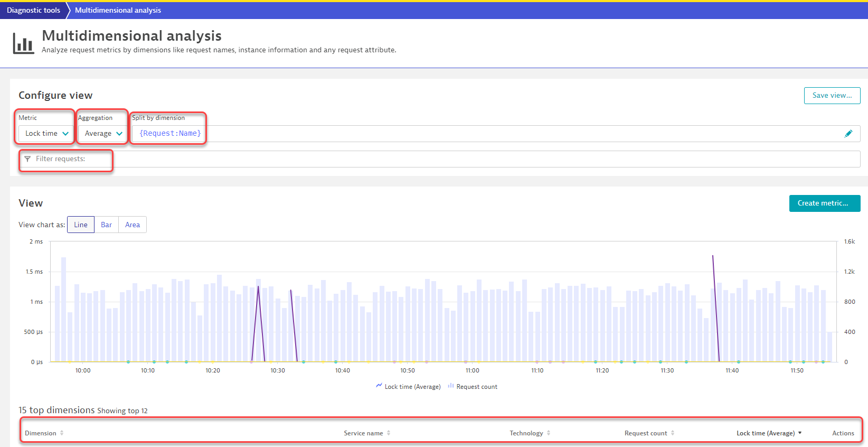Toggle Lock time (Average) legend series

408,387
